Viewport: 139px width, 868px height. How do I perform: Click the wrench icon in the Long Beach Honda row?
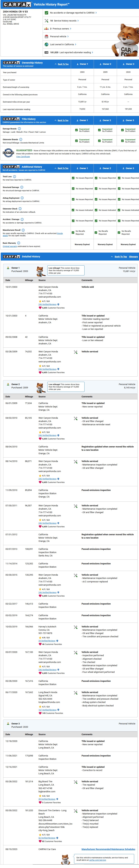coord(75,693)
